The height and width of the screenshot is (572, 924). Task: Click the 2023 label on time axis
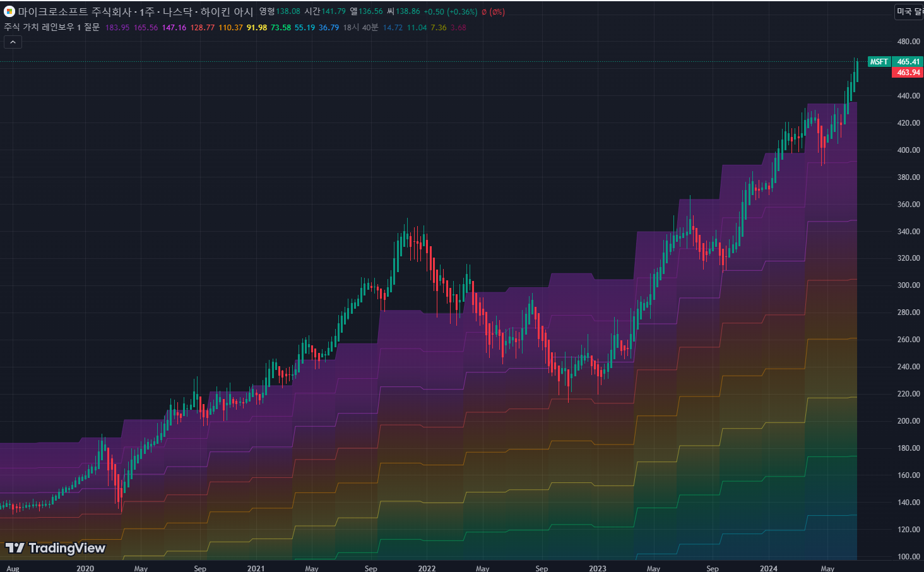pos(598,568)
